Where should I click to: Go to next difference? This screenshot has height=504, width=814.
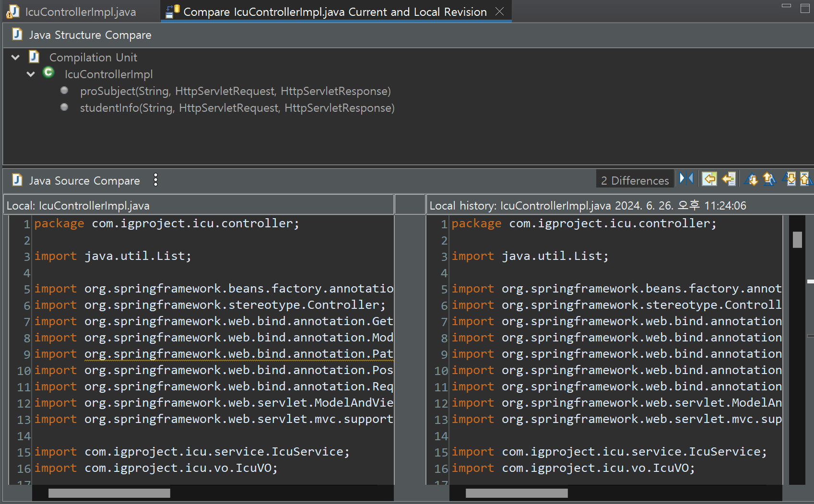click(x=751, y=179)
